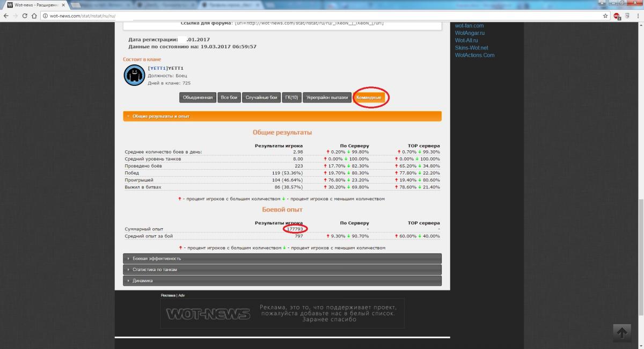The image size is (644, 349).
Task: Click the Дней в клане: 725 text
Action: click(169, 83)
